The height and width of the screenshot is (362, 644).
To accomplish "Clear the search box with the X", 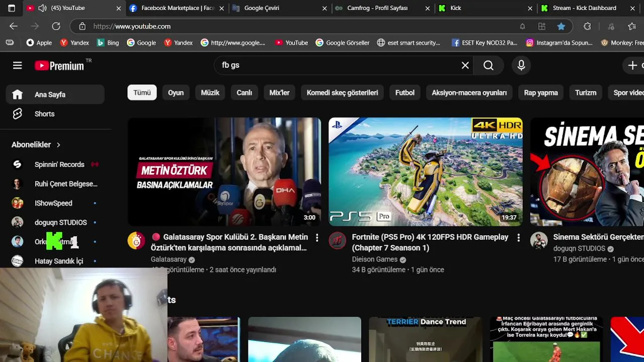I will (x=465, y=65).
